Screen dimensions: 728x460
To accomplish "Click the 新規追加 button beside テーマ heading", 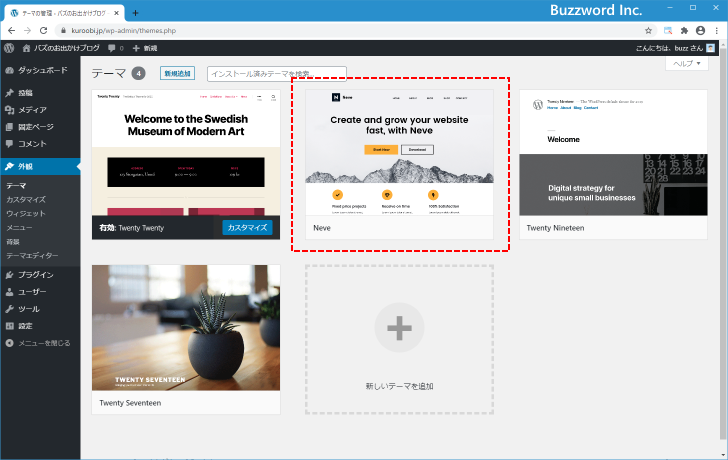I will tap(177, 73).
